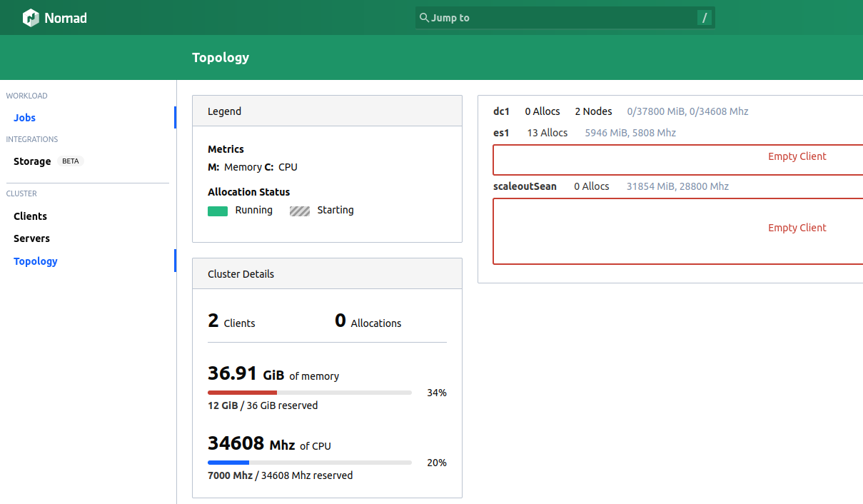Click "31854 MiB, 28800 Mhz" text
This screenshot has width=863, height=504.
[677, 186]
